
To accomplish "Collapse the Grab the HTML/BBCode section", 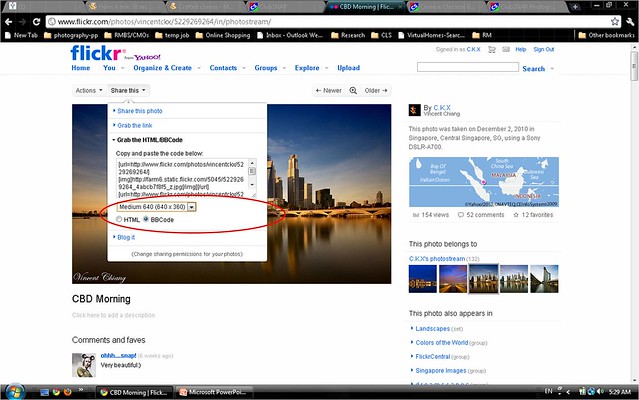I will (x=150, y=140).
